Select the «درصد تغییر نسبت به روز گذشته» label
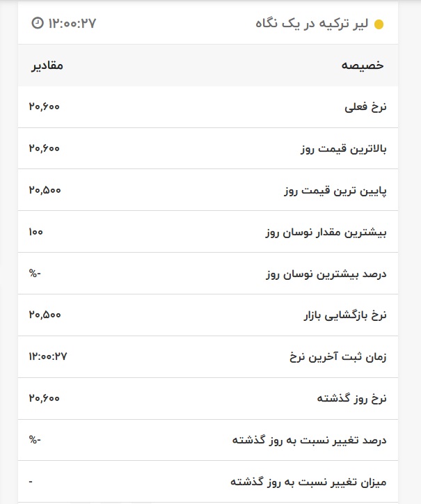 309,441
